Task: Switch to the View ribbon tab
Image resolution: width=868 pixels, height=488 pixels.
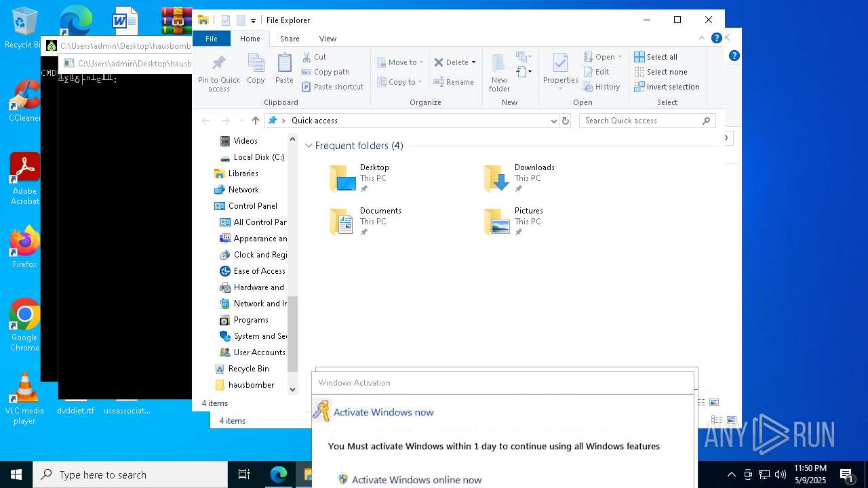Action: point(328,39)
